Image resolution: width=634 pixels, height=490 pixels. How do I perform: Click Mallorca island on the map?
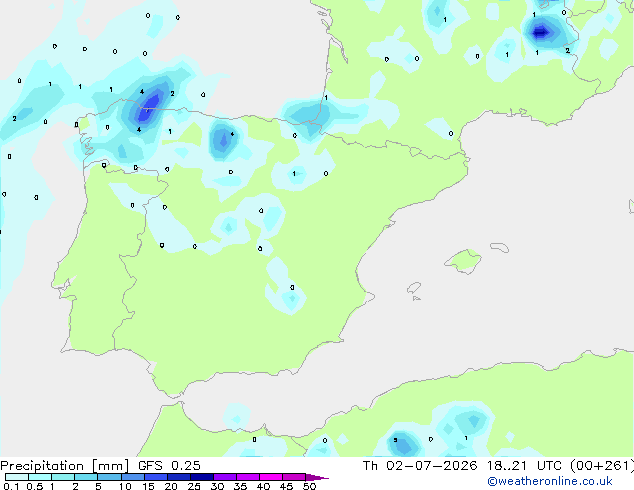(463, 261)
